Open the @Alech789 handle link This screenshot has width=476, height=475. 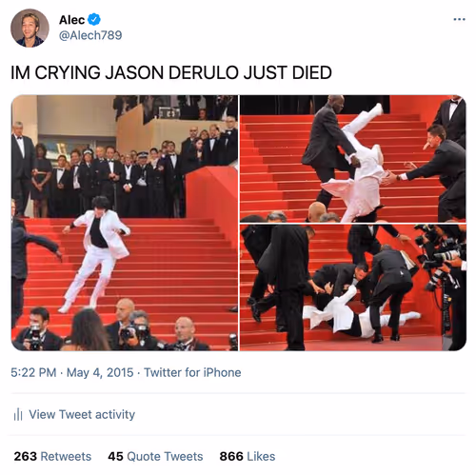pos(90,35)
